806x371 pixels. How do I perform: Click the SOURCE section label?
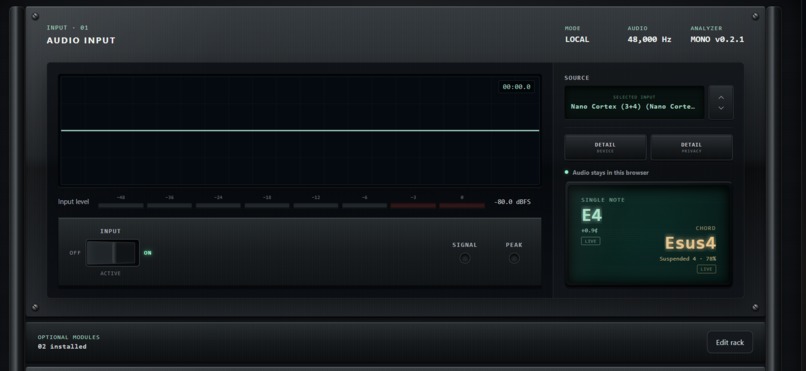coord(577,78)
